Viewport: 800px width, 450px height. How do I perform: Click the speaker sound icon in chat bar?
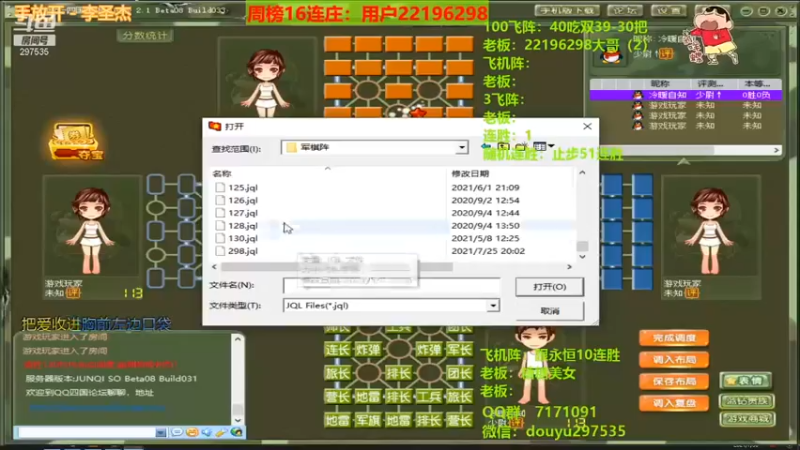point(207,432)
